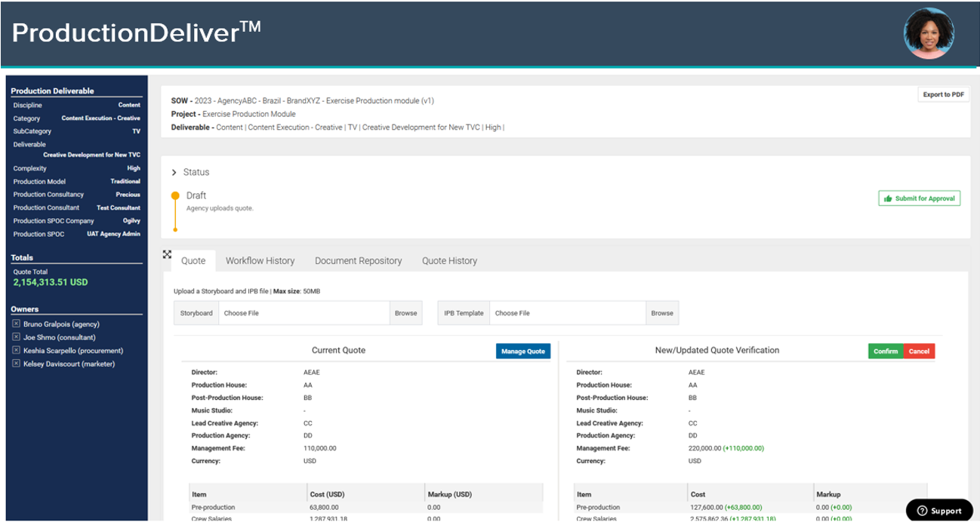
Task: Submit the quote for approval
Action: click(919, 198)
